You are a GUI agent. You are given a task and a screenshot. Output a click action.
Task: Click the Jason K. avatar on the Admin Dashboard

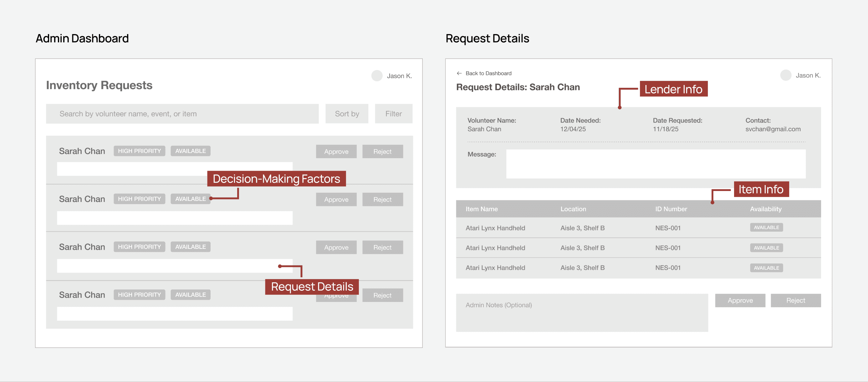click(377, 76)
